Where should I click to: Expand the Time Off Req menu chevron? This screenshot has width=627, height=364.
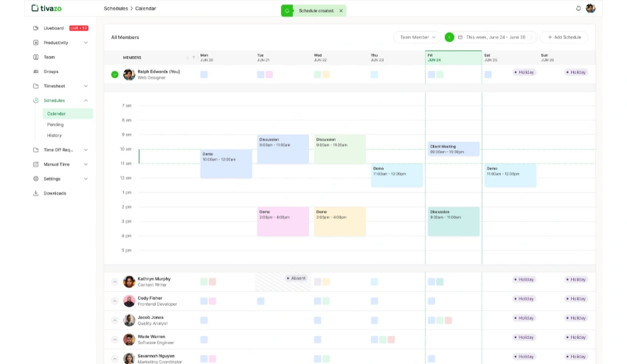[86, 150]
